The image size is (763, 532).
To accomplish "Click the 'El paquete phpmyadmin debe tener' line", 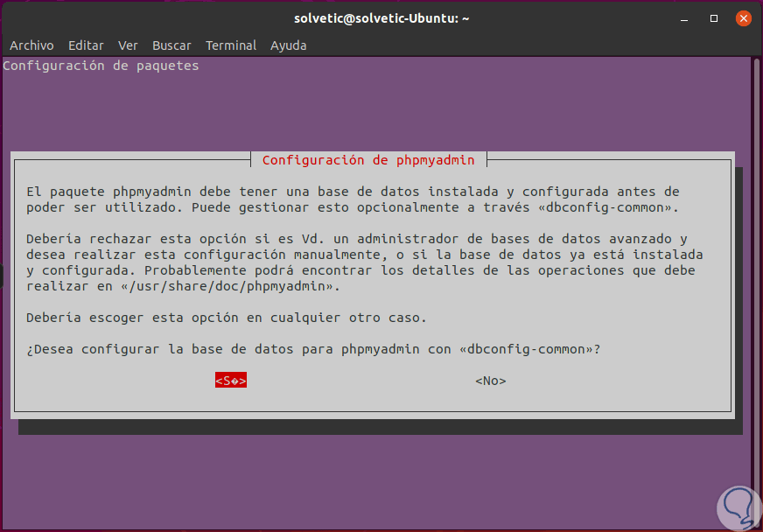I will coord(353,192).
